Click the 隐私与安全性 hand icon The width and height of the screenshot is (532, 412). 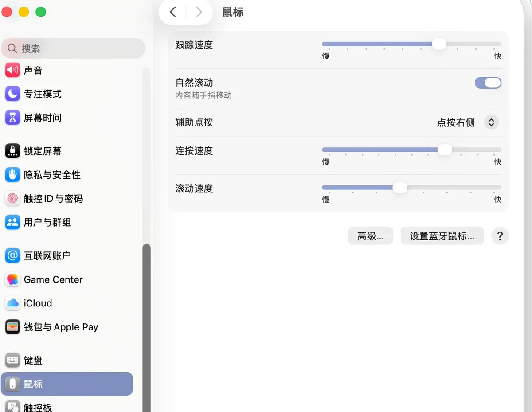tap(12, 175)
